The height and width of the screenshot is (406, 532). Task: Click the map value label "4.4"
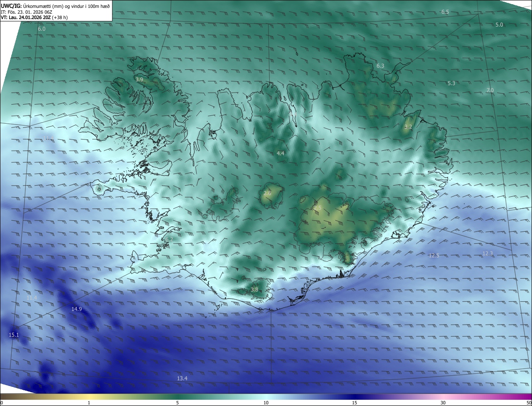[281, 154]
